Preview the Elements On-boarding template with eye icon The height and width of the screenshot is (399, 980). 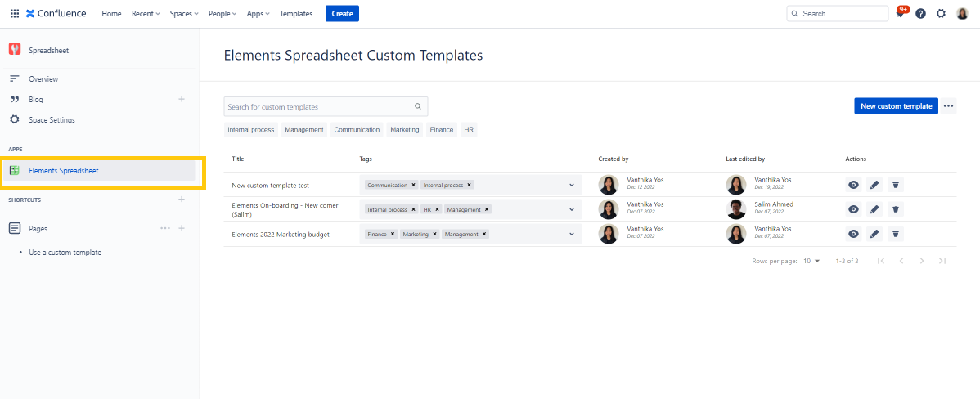(x=853, y=209)
